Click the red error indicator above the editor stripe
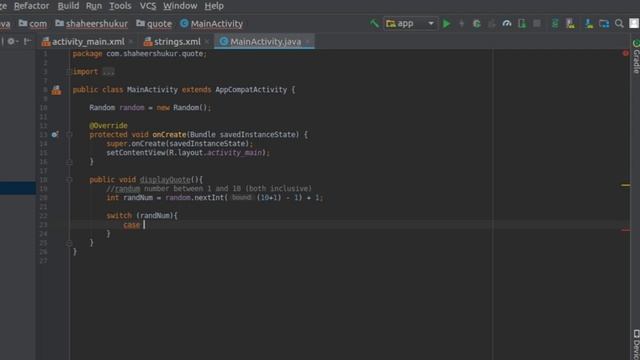Screen dimensions: 640x360 pos(625,53)
